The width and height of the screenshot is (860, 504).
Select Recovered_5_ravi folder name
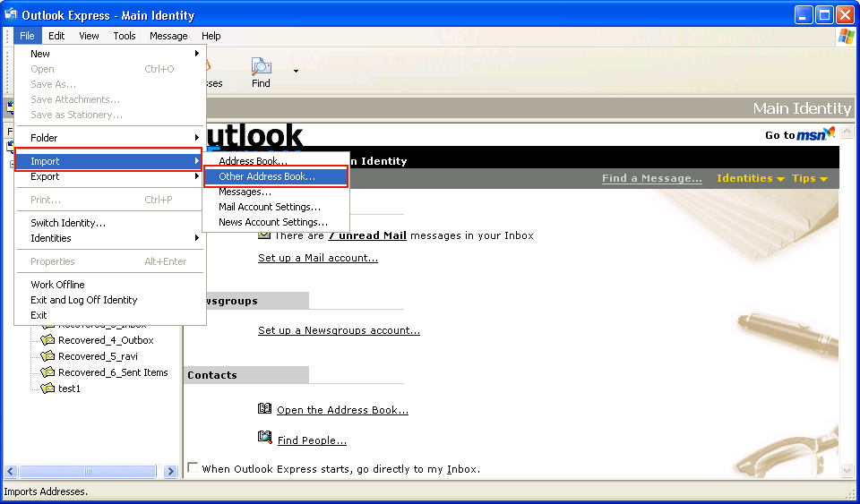[98, 356]
